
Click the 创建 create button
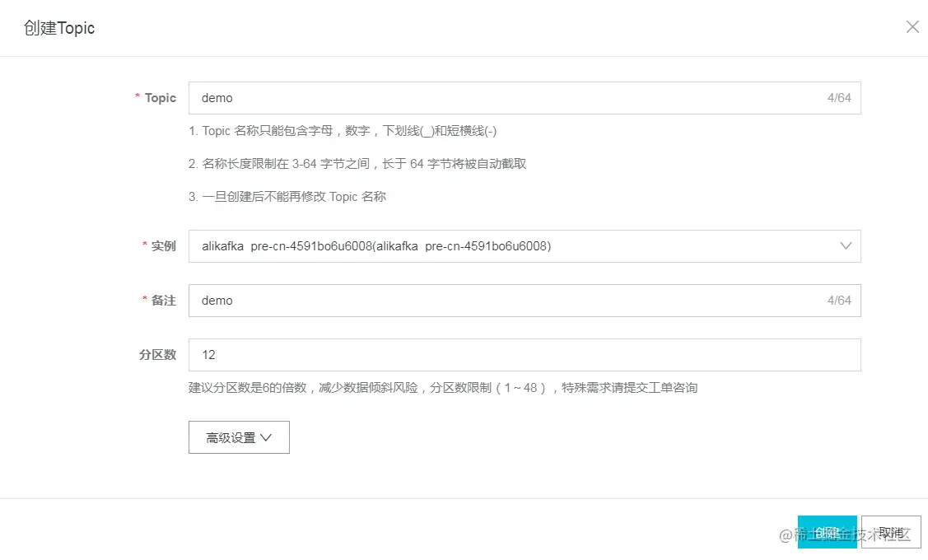pyautogui.click(x=827, y=532)
